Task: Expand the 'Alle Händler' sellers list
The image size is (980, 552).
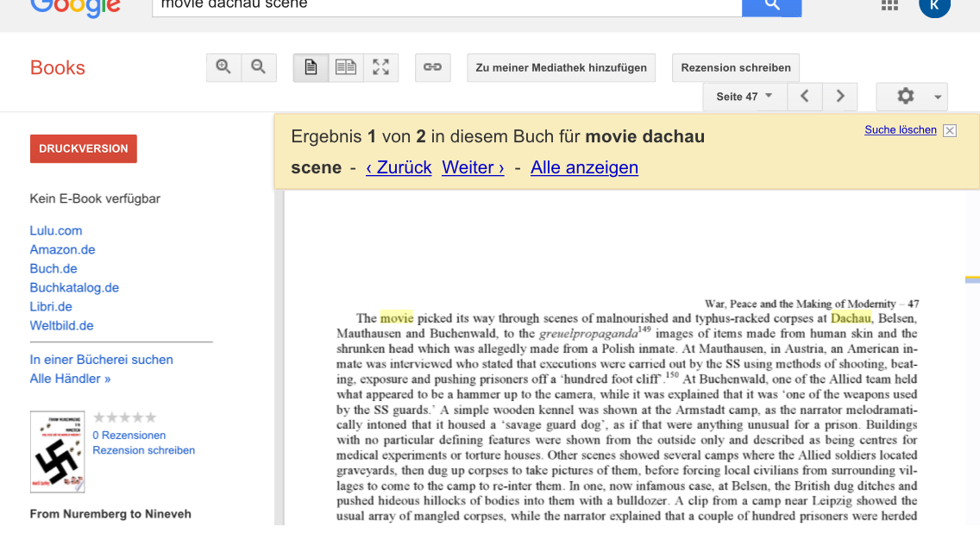Action: pos(70,379)
